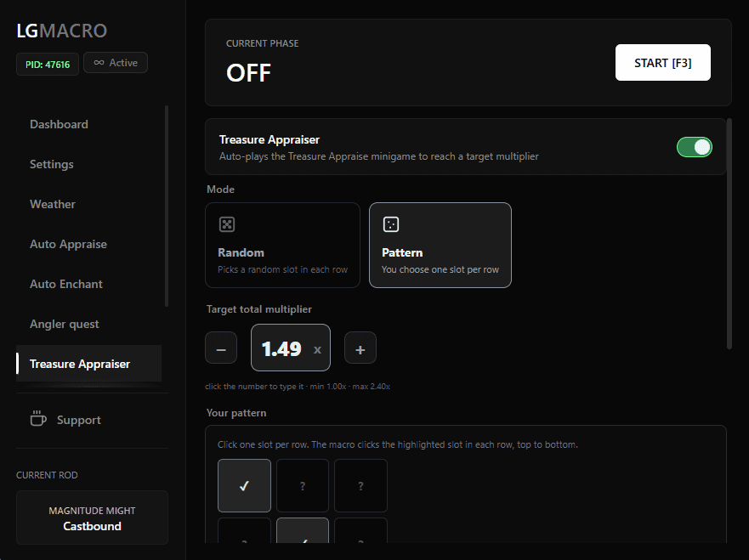Click the 'CURRENT ROD' label
The image size is (749, 560).
pyautogui.click(x=47, y=475)
